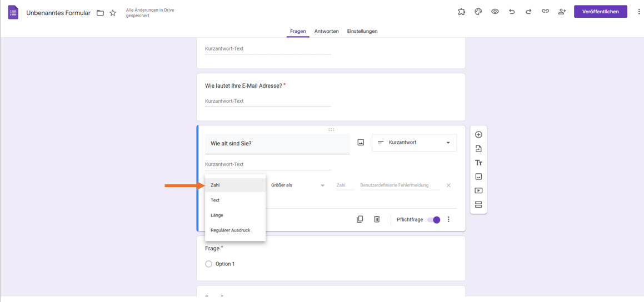Viewport: 644px width, 302px height.
Task: Choose Regulärer Ausdruck from the dropdown list
Action: pyautogui.click(x=231, y=230)
